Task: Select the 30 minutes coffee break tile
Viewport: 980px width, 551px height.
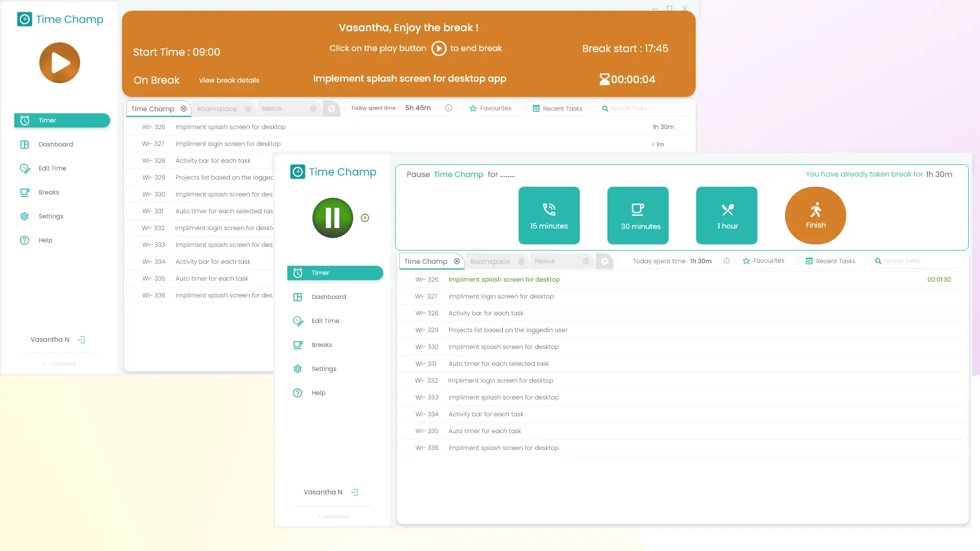Action: [x=638, y=215]
